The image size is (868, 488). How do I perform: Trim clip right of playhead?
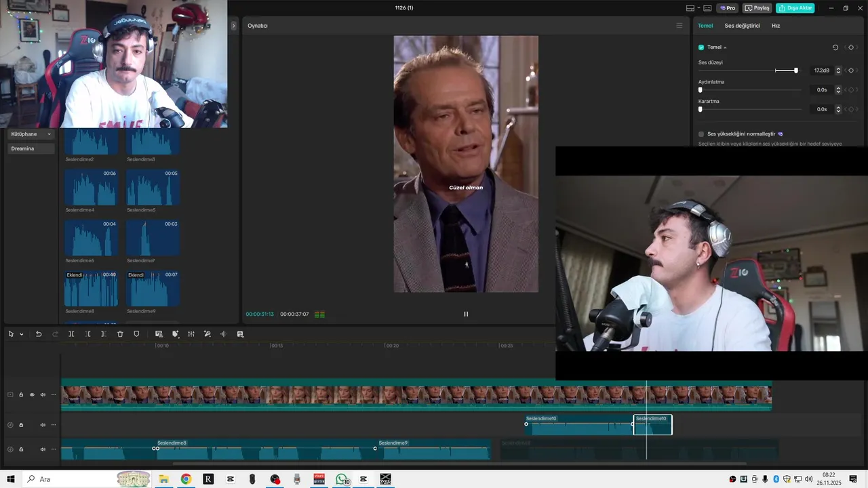103,334
